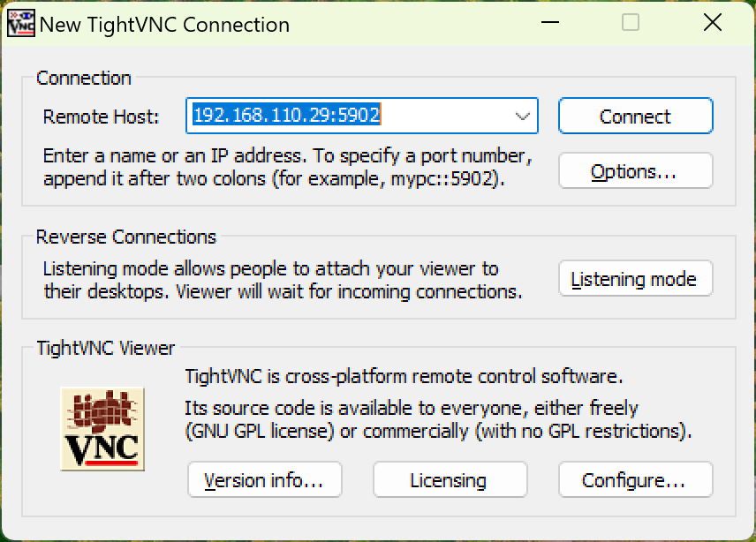Screen dimensions: 756x542
Task: Show Version info
Action: pyautogui.click(x=264, y=480)
